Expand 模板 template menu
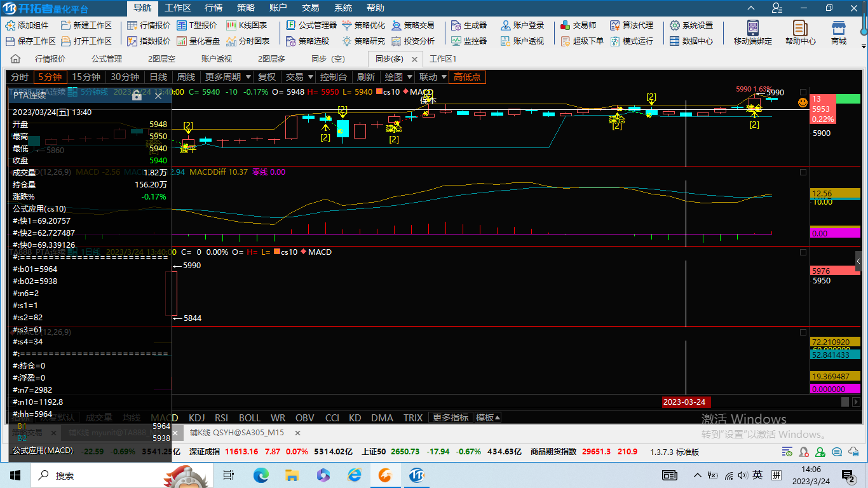Screen dimensions: 868x488 tap(488, 417)
